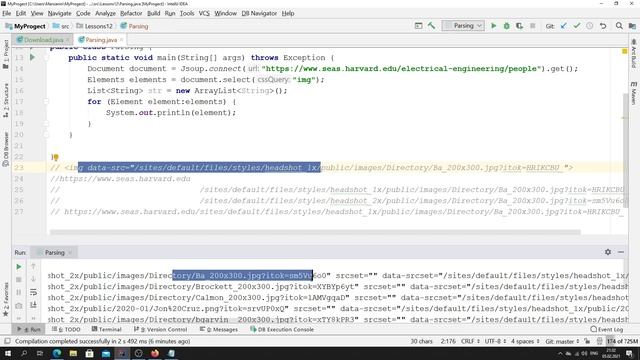Update project with blue Git arrow

point(564,26)
